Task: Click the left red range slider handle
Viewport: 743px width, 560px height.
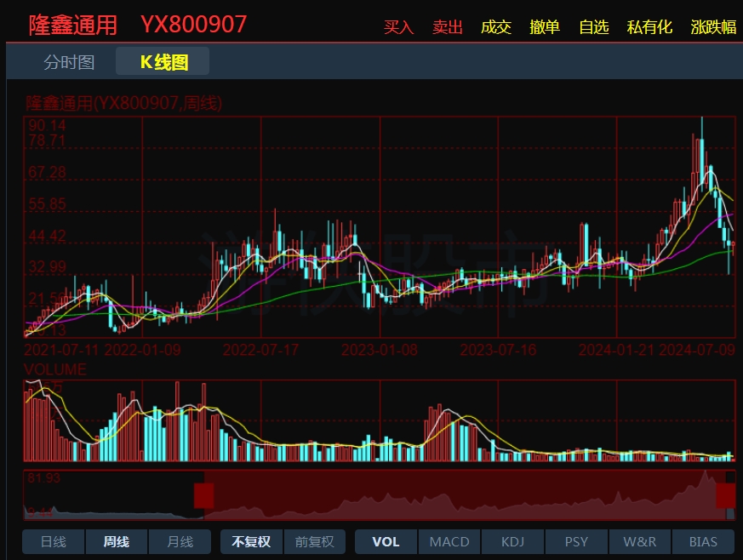Action: [x=203, y=495]
